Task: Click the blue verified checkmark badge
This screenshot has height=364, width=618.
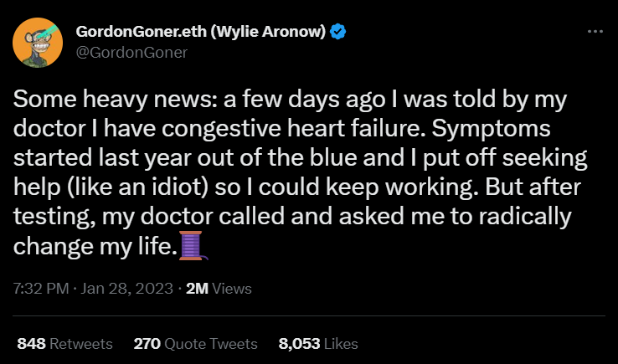Action: coord(338,33)
